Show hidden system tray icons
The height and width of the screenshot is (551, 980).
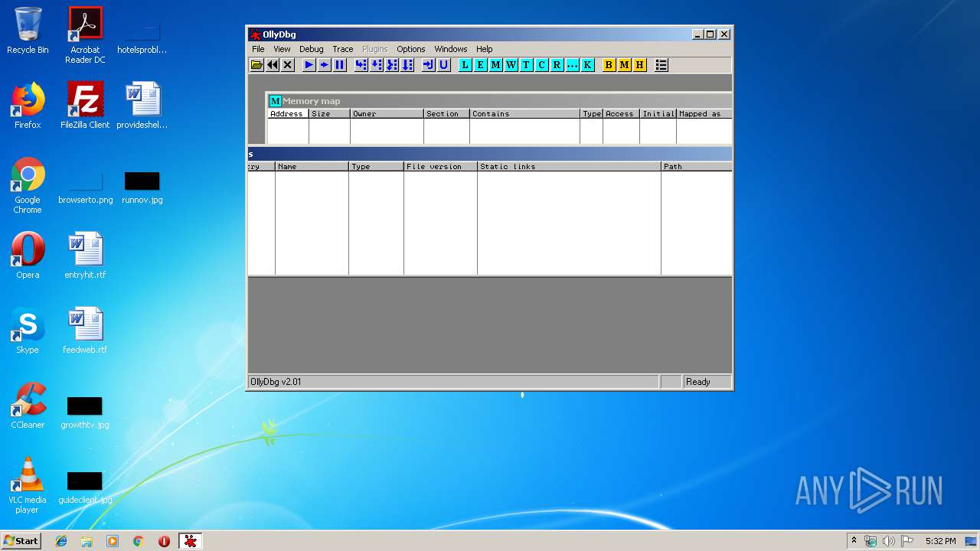pyautogui.click(x=854, y=541)
